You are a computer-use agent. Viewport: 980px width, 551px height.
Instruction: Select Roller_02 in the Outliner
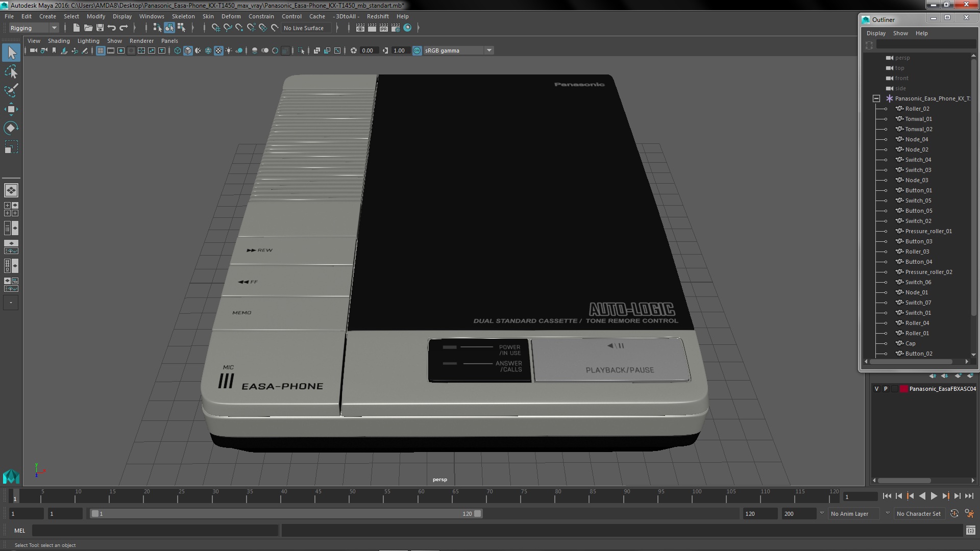point(917,109)
